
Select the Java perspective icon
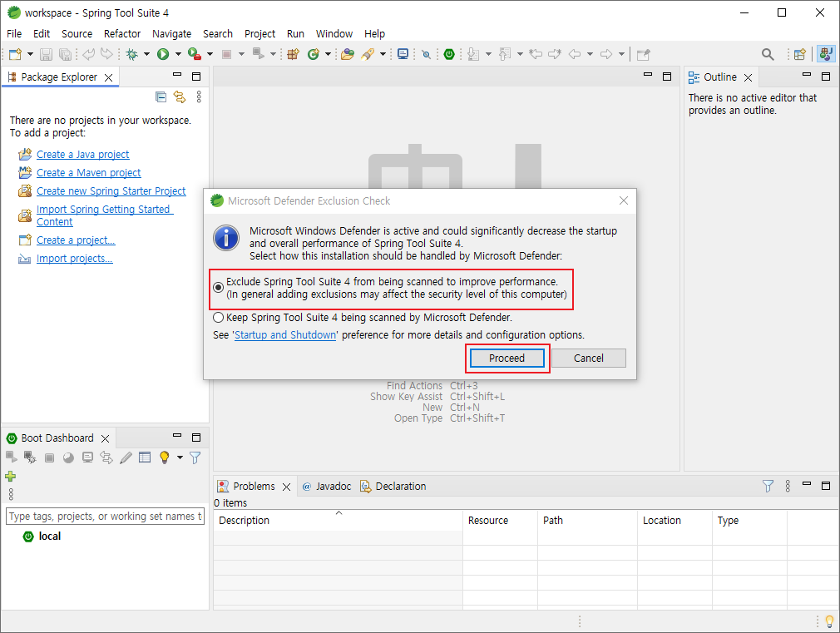click(826, 53)
